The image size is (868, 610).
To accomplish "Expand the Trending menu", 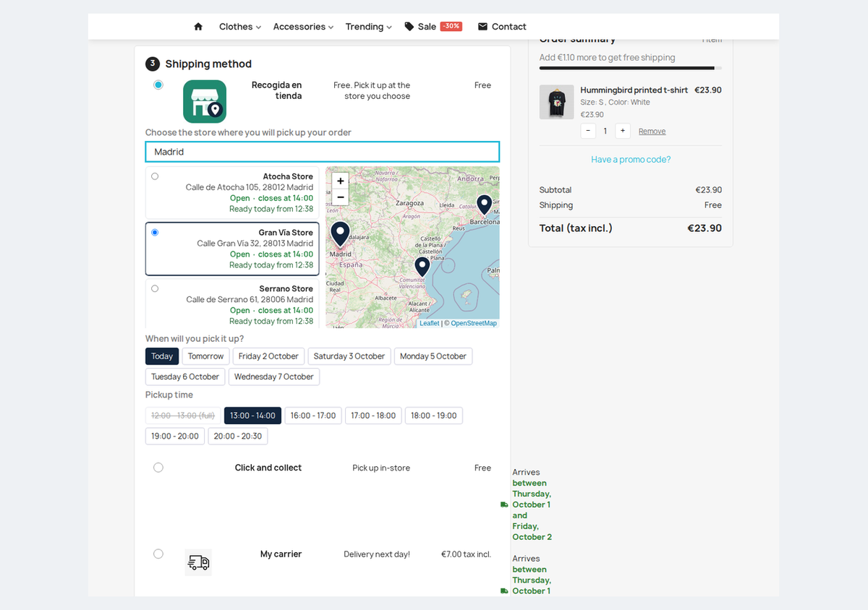I will point(368,27).
